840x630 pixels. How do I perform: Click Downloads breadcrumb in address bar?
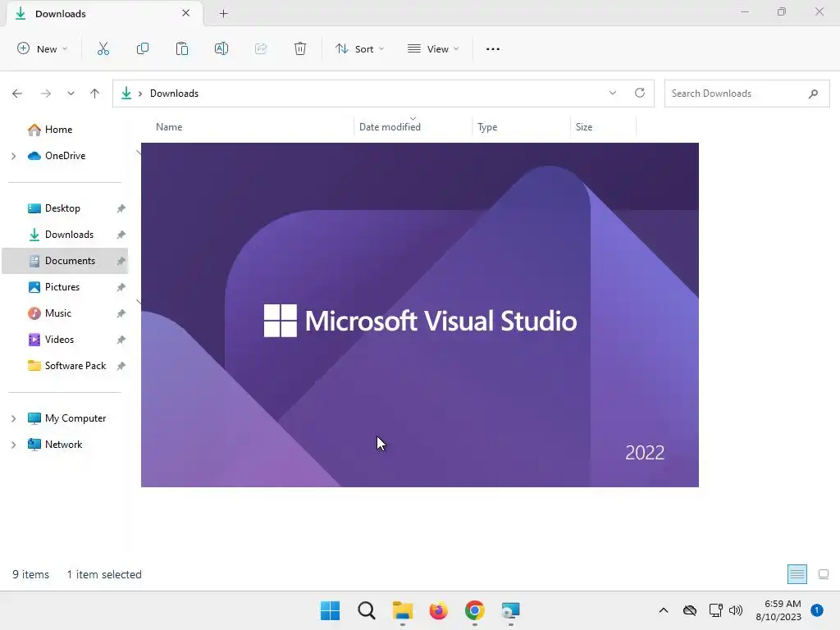click(x=174, y=94)
